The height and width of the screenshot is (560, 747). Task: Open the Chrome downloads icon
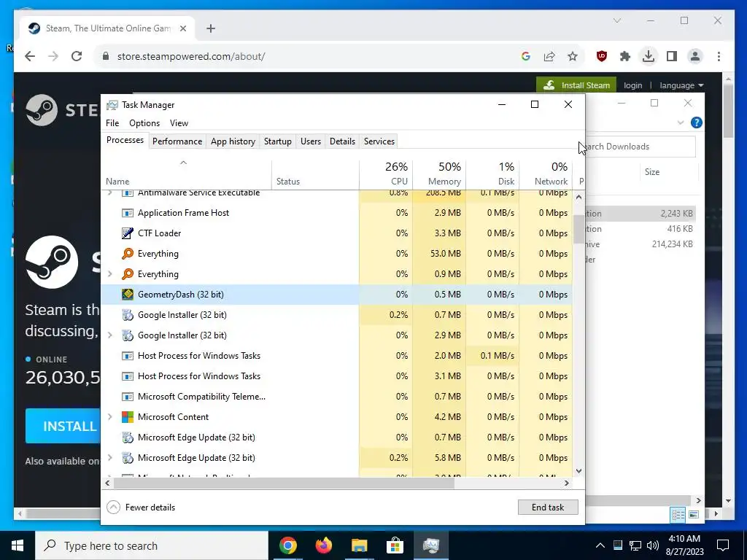point(648,56)
